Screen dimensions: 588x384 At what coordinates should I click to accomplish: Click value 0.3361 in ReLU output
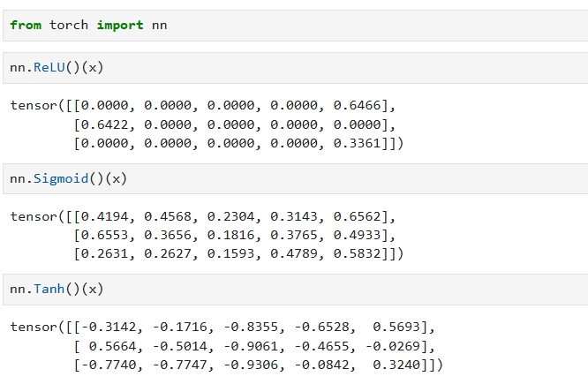357,143
